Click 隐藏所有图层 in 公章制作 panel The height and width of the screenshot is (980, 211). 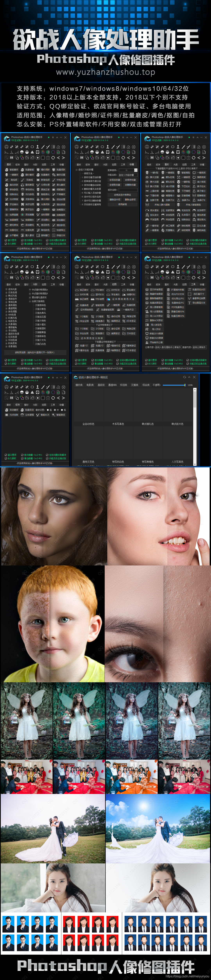(x=154, y=294)
